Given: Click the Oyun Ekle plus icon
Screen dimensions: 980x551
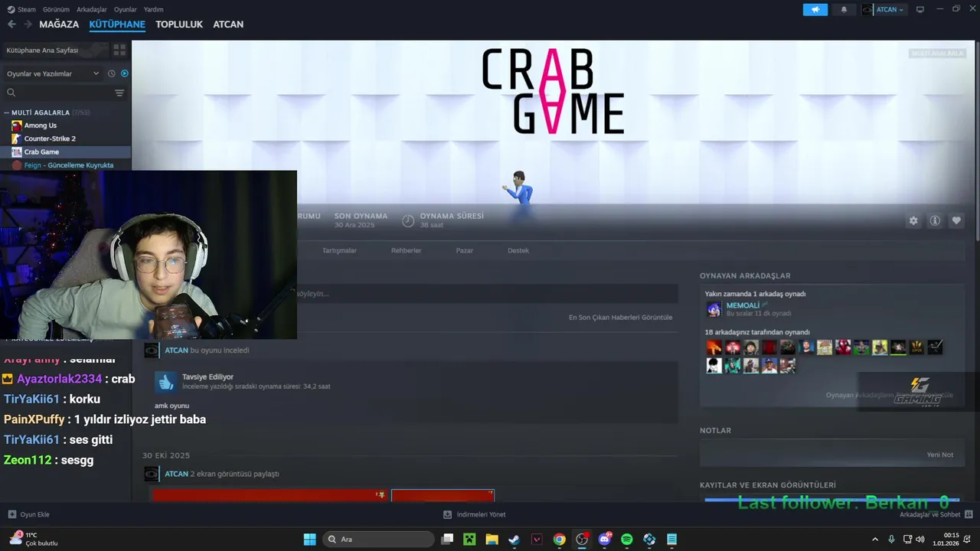Looking at the screenshot, I should [x=12, y=514].
